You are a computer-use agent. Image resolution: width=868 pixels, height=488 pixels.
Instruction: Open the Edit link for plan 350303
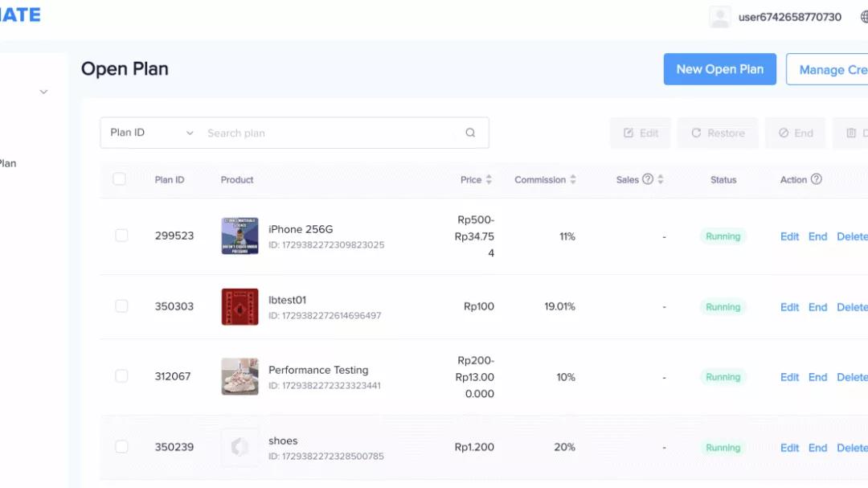coord(789,306)
